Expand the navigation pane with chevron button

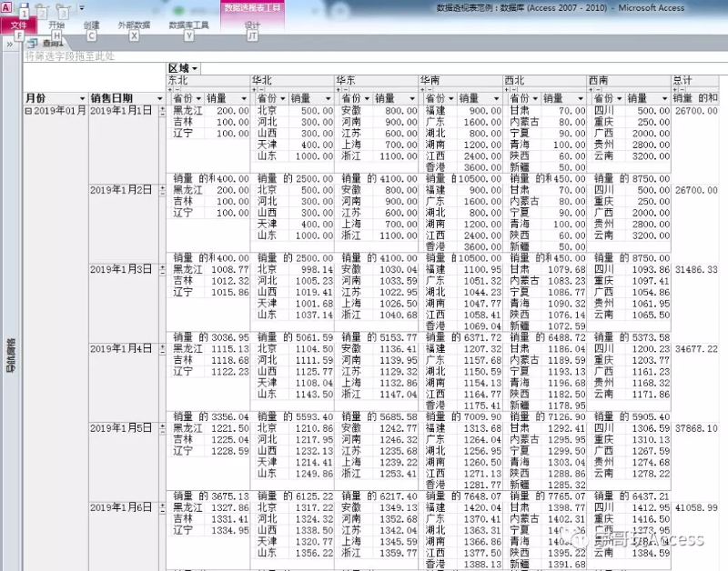point(9,43)
